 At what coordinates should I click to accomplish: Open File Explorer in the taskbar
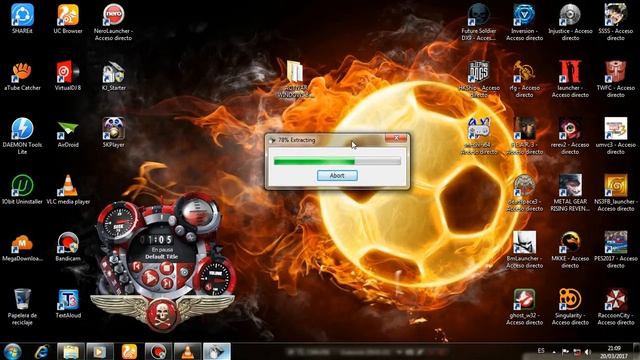(x=71, y=351)
